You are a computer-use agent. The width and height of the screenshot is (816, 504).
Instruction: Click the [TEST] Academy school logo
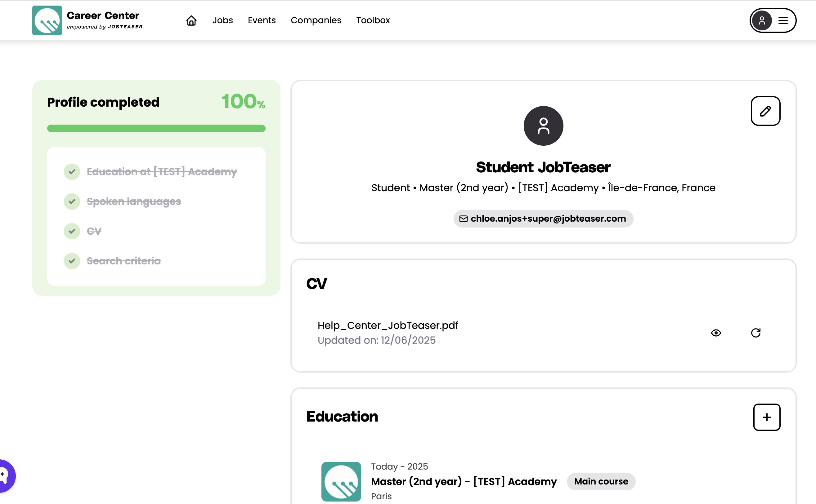tap(341, 481)
